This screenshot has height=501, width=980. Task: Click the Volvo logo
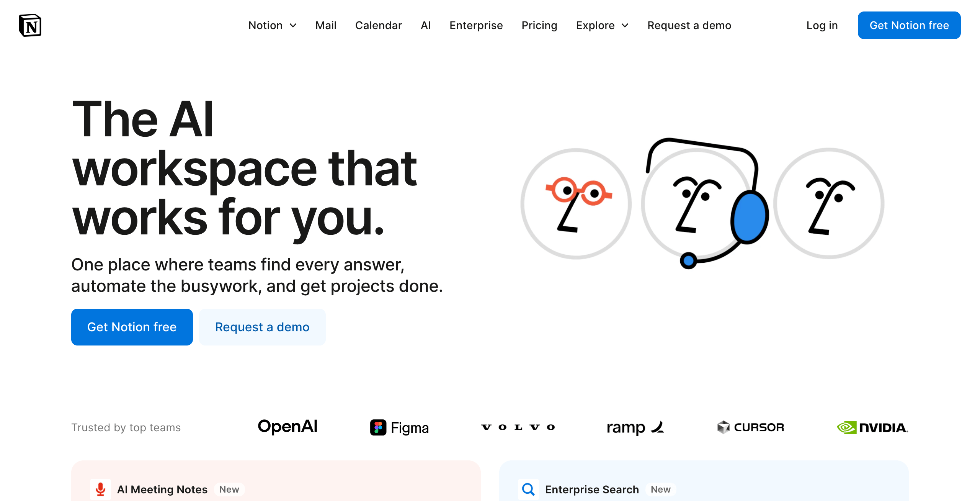[518, 427]
